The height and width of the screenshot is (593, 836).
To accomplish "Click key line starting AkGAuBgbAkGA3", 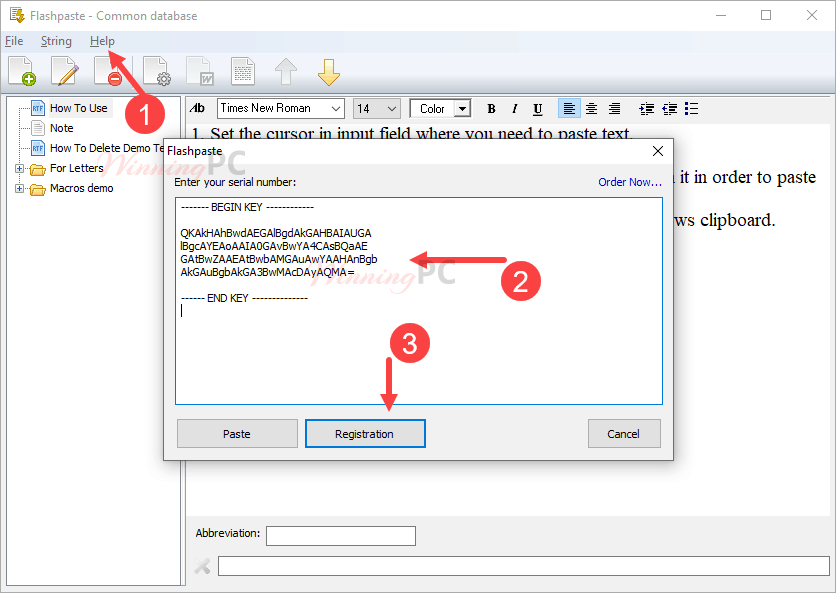I will [267, 273].
